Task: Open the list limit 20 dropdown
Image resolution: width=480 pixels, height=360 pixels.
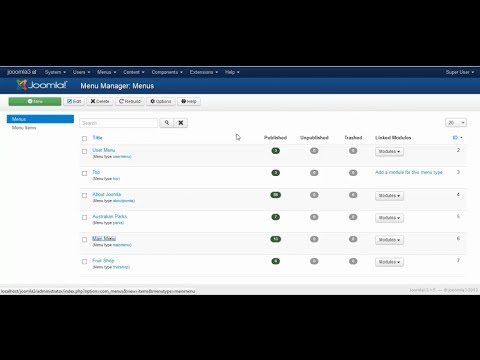Action: tap(456, 123)
